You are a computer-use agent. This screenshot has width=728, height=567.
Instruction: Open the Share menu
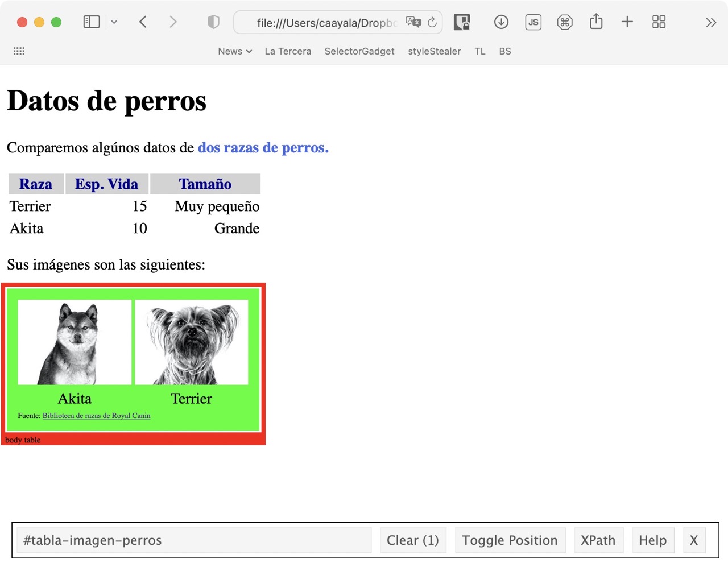(x=596, y=22)
